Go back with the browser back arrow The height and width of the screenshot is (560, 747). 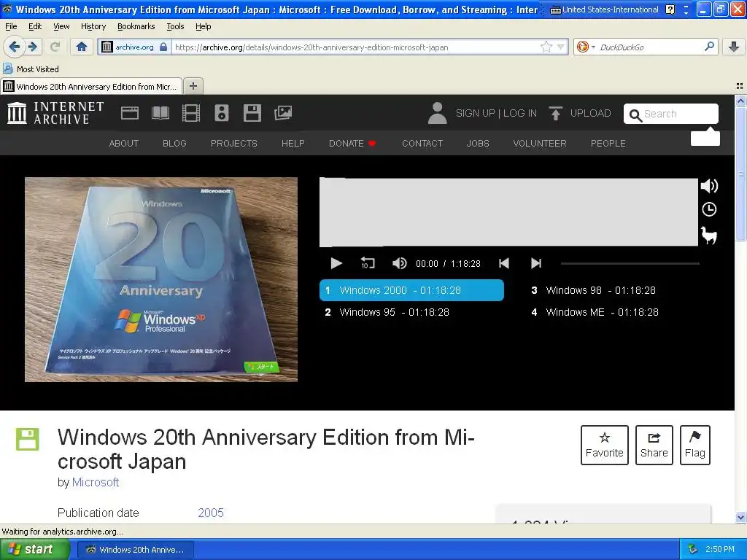coord(14,47)
